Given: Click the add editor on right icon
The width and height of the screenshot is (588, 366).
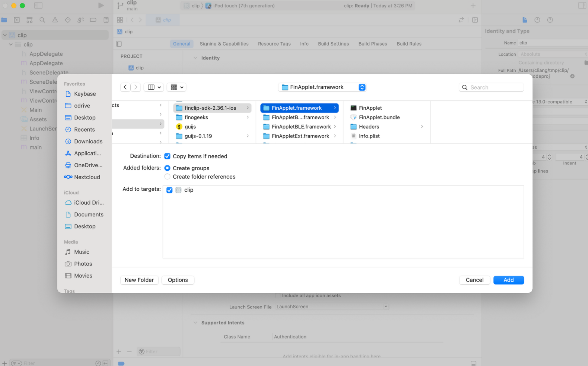Looking at the screenshot, I should click(475, 20).
